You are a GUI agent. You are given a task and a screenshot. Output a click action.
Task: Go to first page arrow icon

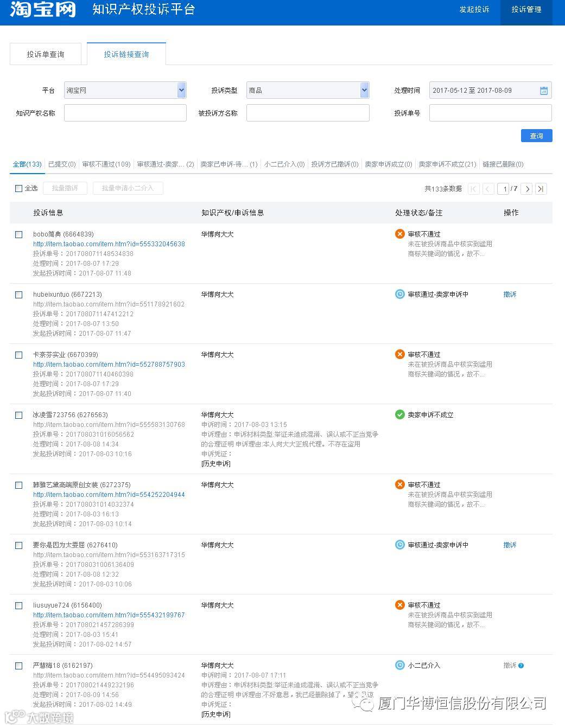474,189
